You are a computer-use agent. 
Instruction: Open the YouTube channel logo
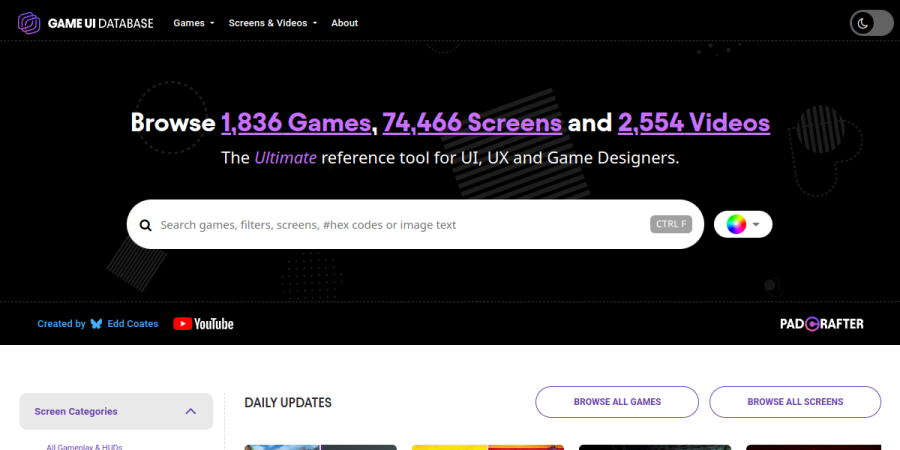point(203,324)
